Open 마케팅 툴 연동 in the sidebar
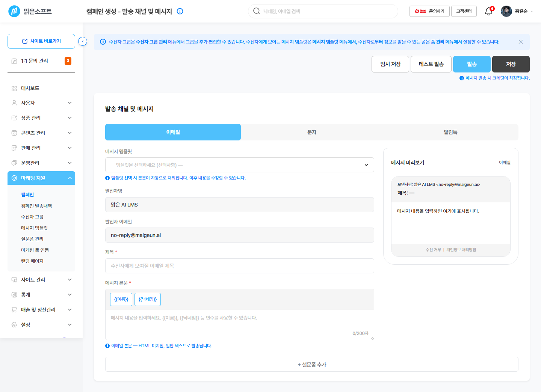Screen dimensions: 541x392 pyautogui.click(x=35, y=250)
